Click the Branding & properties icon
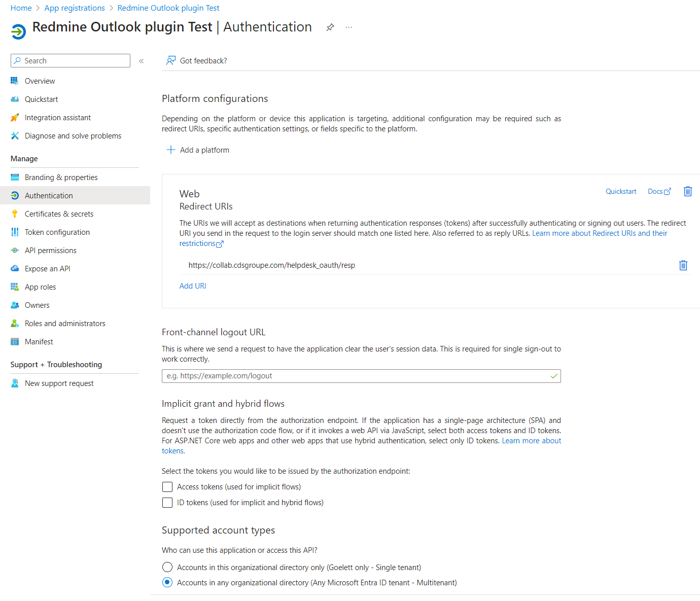The image size is (700, 601). click(x=15, y=178)
